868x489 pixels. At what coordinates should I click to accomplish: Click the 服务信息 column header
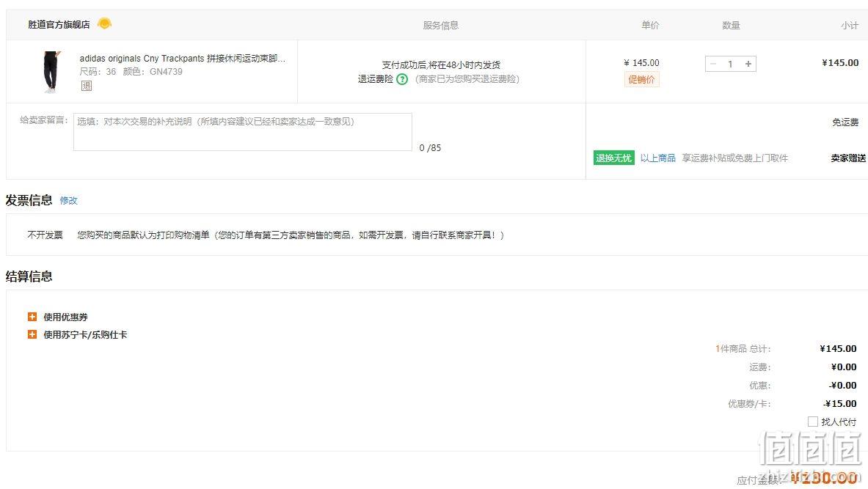441,25
